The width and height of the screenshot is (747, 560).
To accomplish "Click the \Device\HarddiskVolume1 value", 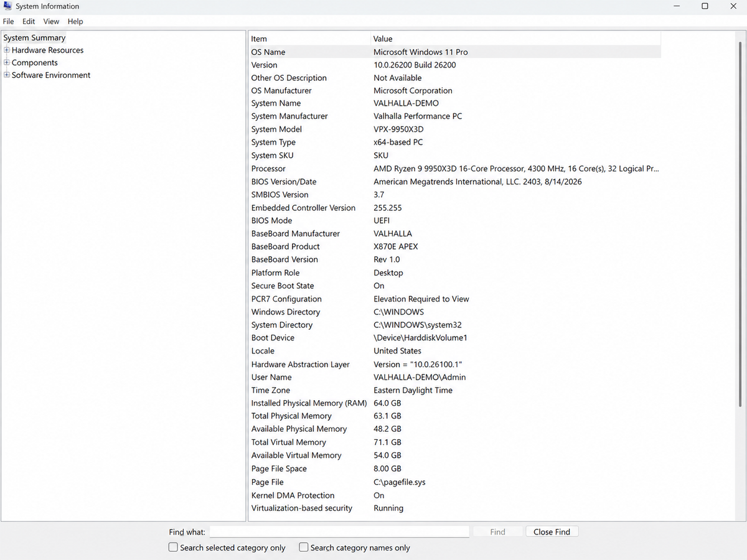I will pyautogui.click(x=420, y=338).
